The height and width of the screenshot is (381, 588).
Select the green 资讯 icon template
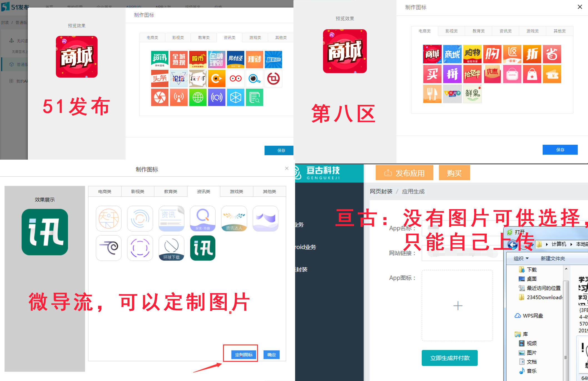click(160, 60)
